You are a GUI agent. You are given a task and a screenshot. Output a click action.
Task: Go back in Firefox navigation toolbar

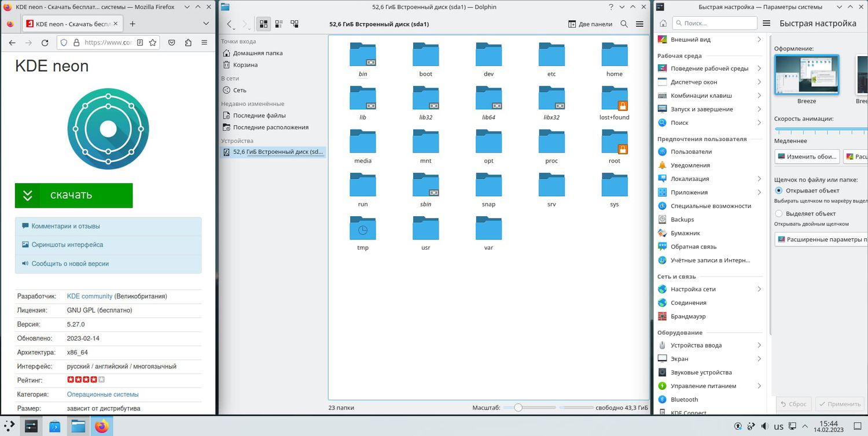coord(12,43)
